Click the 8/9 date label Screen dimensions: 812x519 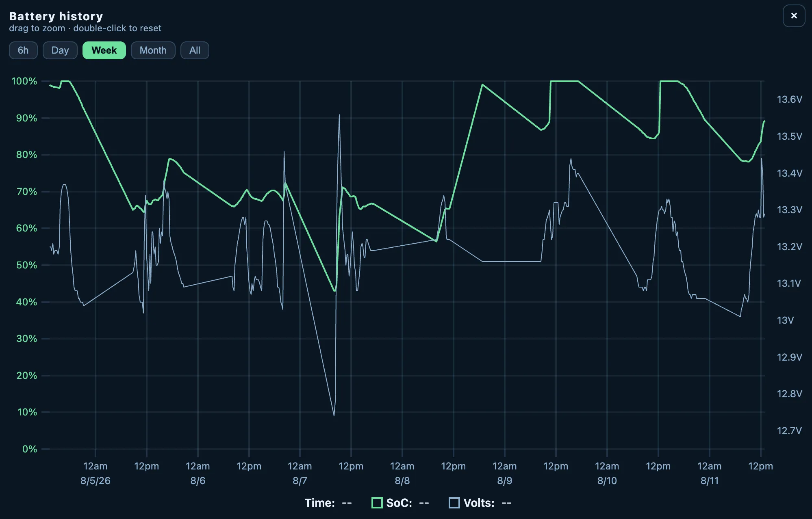505,481
